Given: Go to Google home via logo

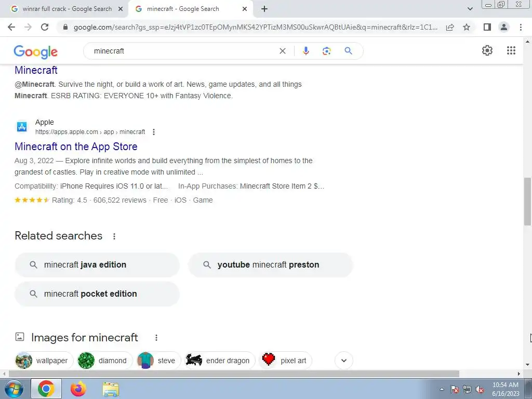Looking at the screenshot, I should tap(36, 51).
